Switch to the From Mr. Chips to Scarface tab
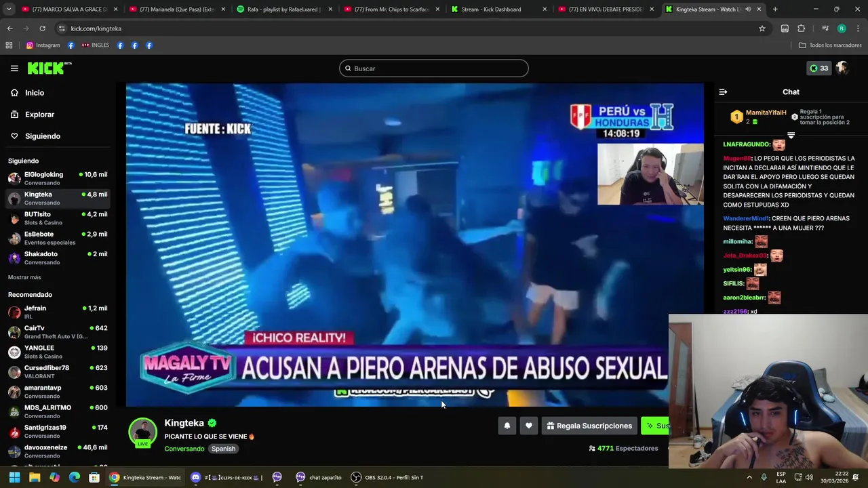This screenshot has height=488, width=868. click(x=392, y=9)
